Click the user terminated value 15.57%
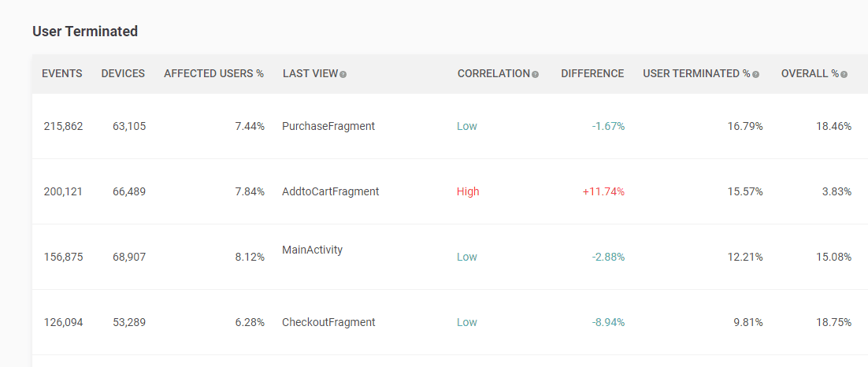The width and height of the screenshot is (868, 367). click(745, 191)
